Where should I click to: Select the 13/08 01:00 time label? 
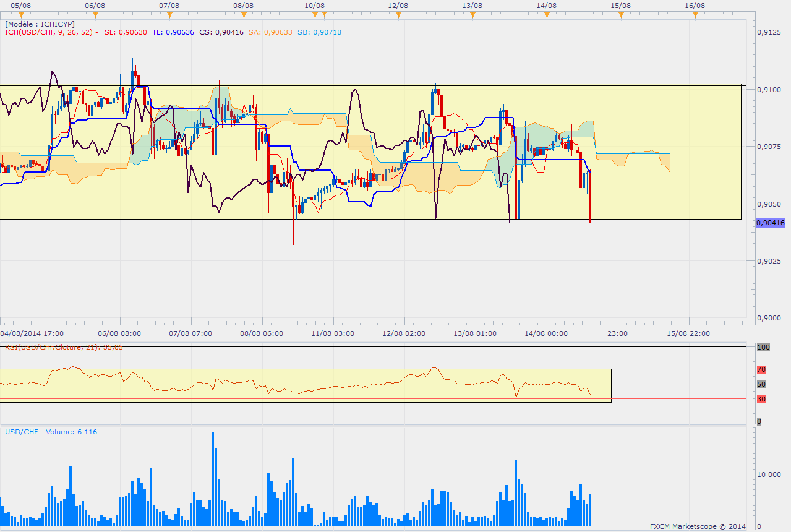(x=475, y=333)
